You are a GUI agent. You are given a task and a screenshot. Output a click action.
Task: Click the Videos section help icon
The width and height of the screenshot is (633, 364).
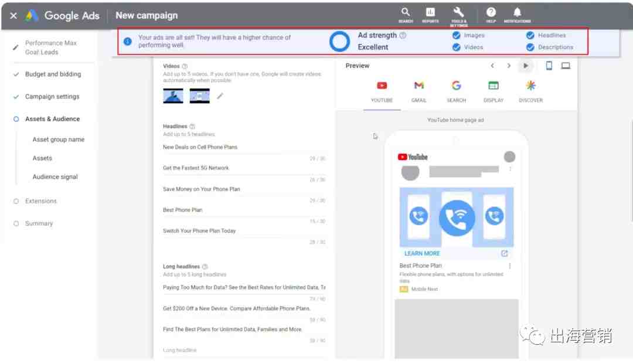click(185, 66)
